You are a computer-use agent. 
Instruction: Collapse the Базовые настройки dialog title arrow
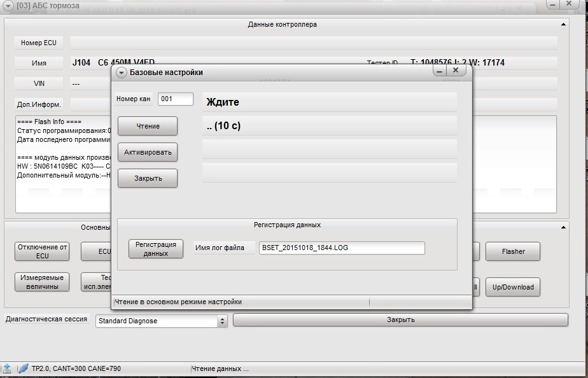point(121,73)
